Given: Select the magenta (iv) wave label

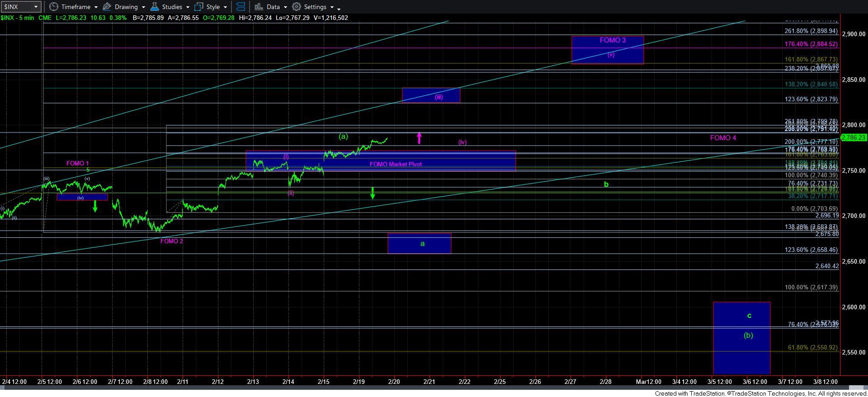Looking at the screenshot, I should tap(462, 142).
